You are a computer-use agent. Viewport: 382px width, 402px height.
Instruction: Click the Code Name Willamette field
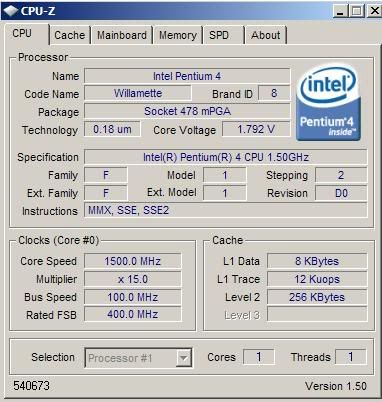[138, 93]
